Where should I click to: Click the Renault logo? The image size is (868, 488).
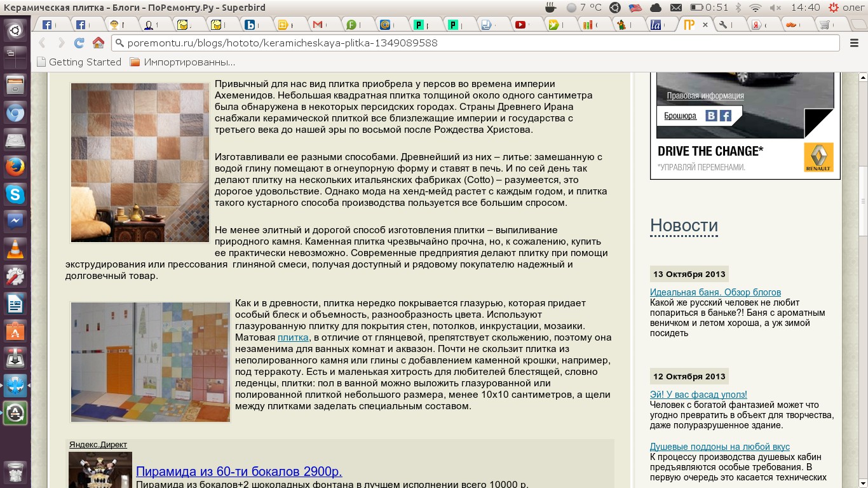818,157
